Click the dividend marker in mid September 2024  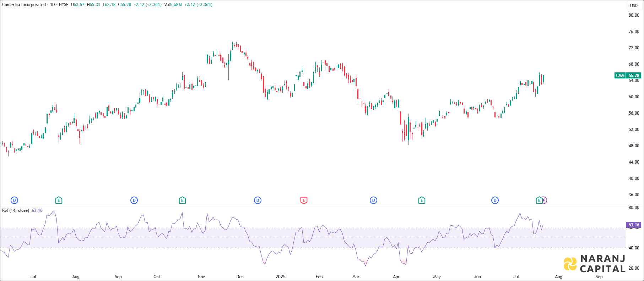[x=134, y=200]
